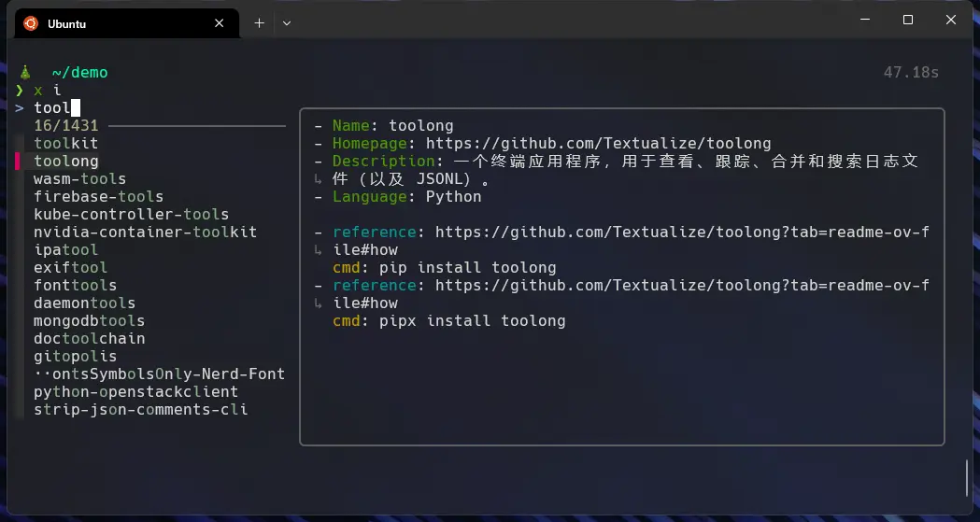Screen dimensions: 980x522
Task: Close the Ubuntu terminal tab
Action: point(219,23)
